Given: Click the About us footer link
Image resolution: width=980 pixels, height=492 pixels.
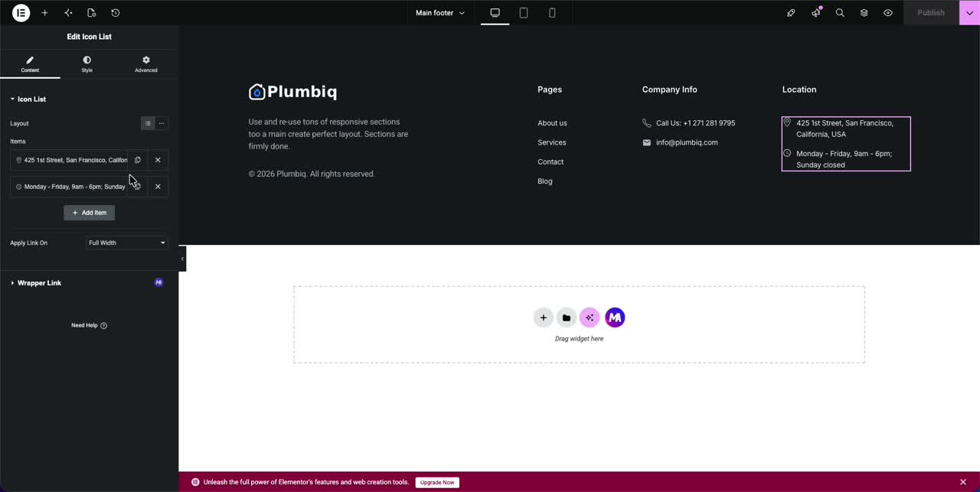Looking at the screenshot, I should pyautogui.click(x=552, y=123).
